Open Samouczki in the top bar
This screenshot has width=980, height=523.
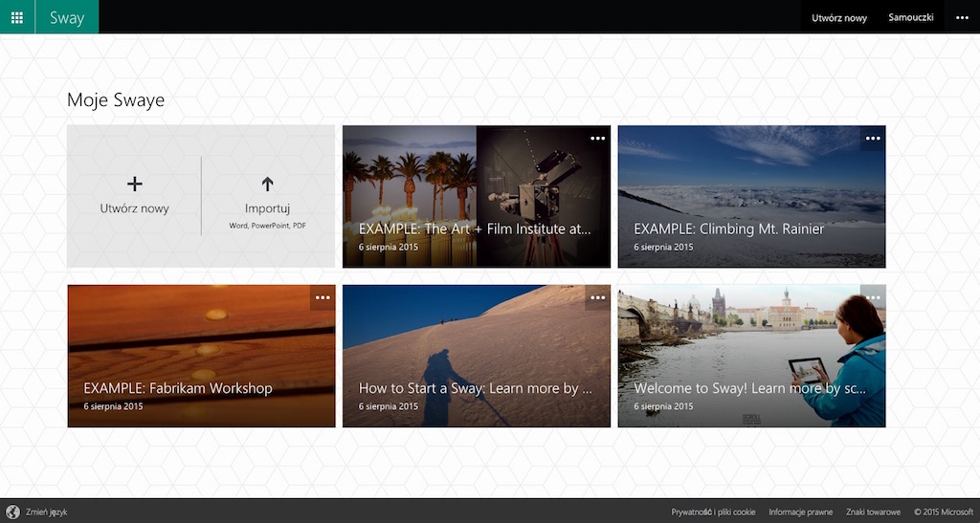tap(911, 17)
